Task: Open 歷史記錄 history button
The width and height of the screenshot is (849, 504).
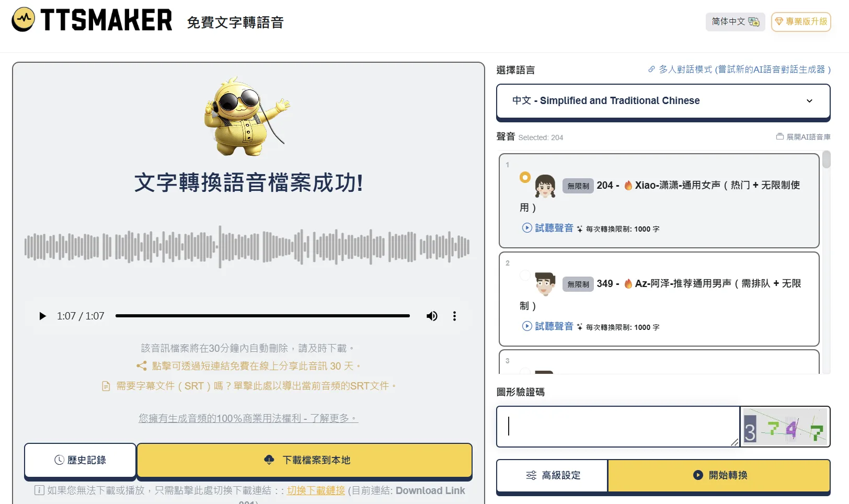Action: pyautogui.click(x=80, y=460)
